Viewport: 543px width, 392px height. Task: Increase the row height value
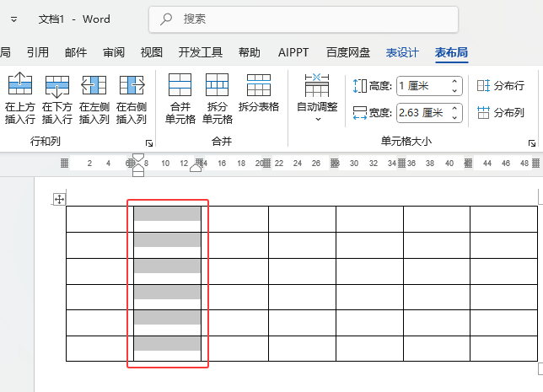(x=454, y=82)
